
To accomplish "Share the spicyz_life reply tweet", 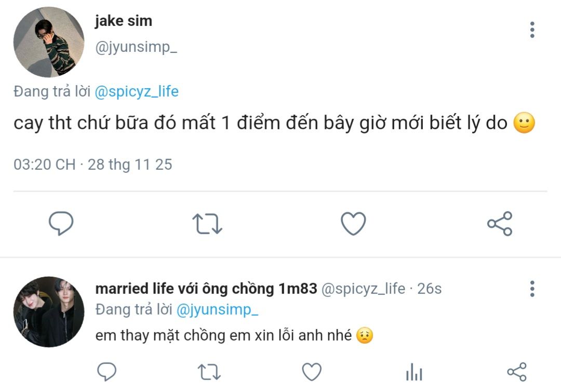I will coord(516,372).
